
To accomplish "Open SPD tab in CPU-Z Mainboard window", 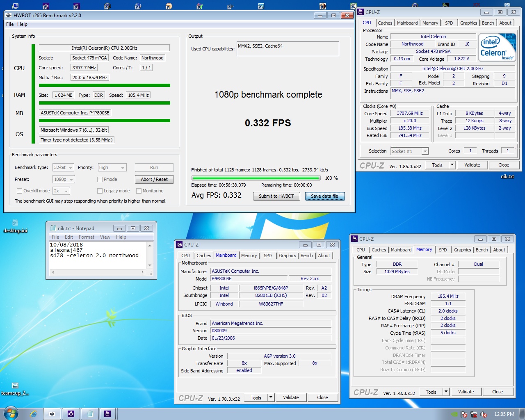I will tap(267, 256).
